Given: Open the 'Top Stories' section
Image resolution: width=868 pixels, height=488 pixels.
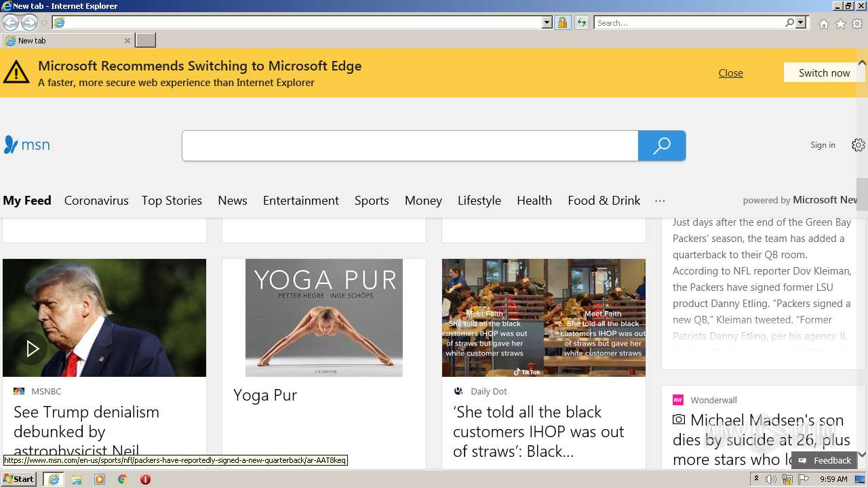Looking at the screenshot, I should click(172, 201).
